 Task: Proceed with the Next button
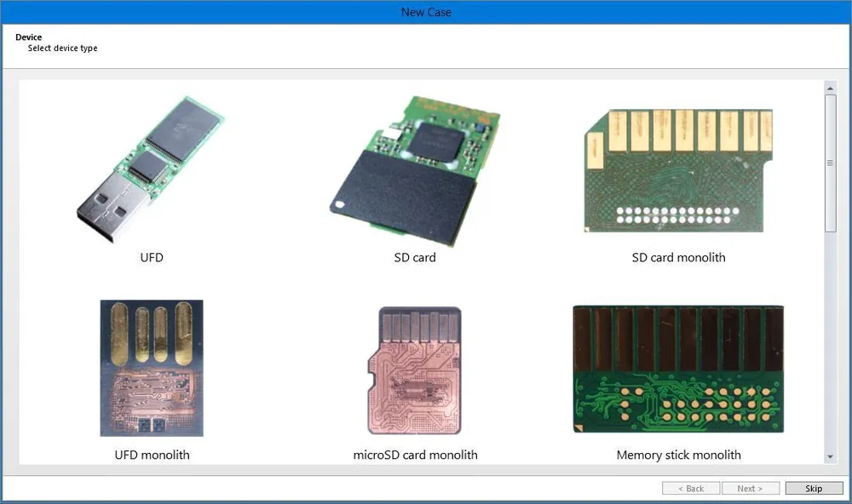click(x=751, y=489)
